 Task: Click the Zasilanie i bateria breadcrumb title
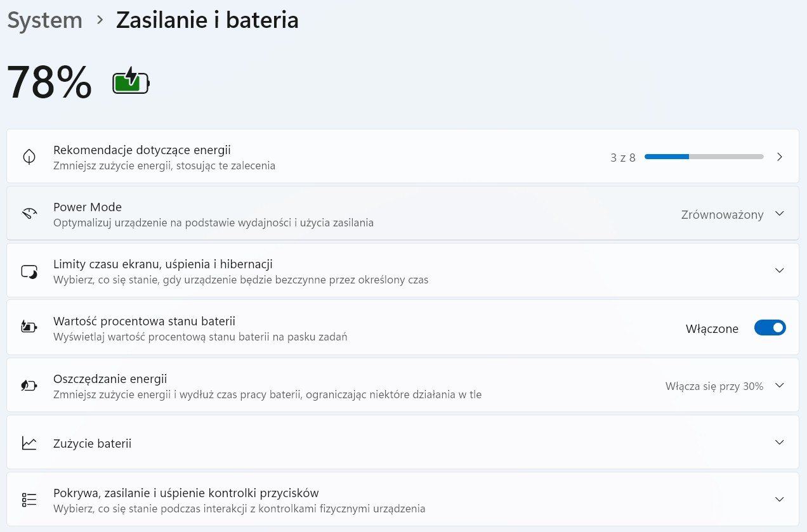point(207,20)
